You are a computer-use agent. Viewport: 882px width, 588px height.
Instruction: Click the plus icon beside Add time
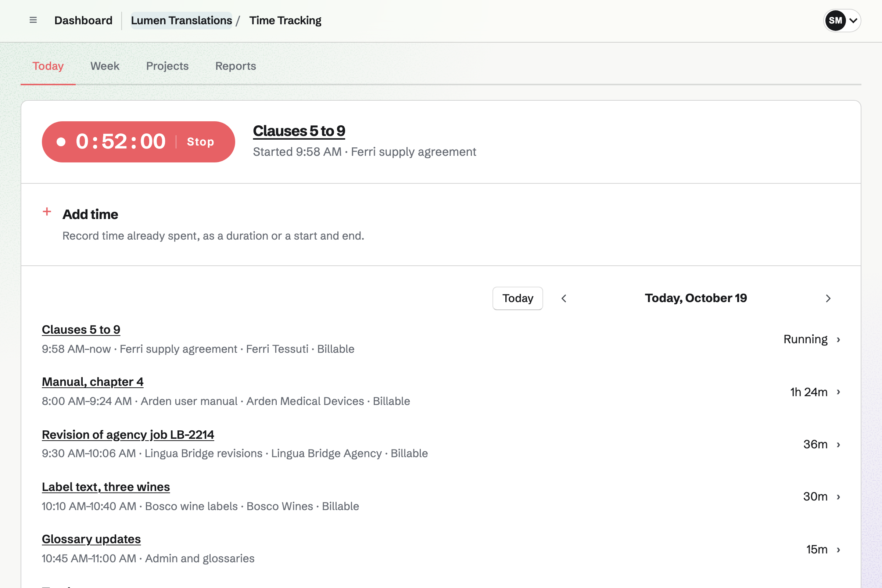pyautogui.click(x=47, y=212)
